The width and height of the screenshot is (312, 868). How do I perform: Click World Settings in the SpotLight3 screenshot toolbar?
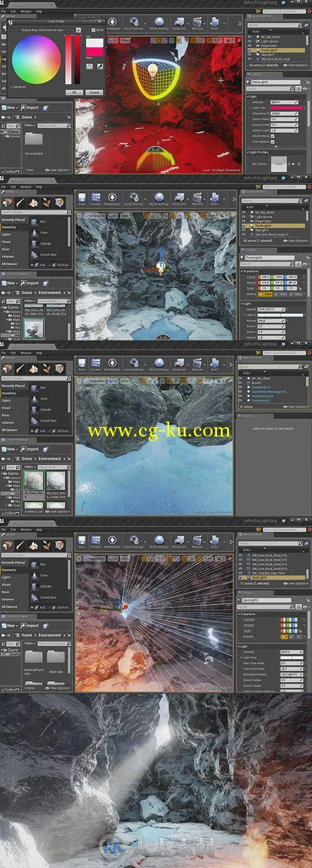(159, 541)
